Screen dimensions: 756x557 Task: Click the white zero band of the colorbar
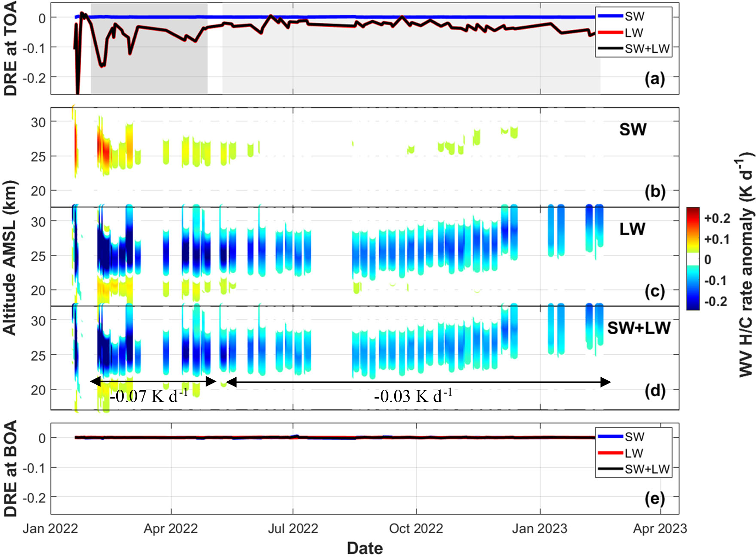693,259
